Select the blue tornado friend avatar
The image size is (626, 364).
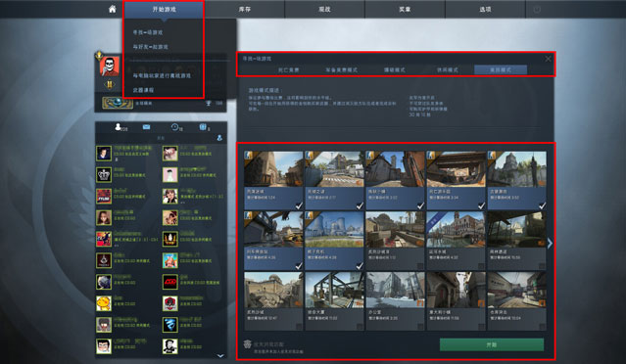(x=170, y=325)
